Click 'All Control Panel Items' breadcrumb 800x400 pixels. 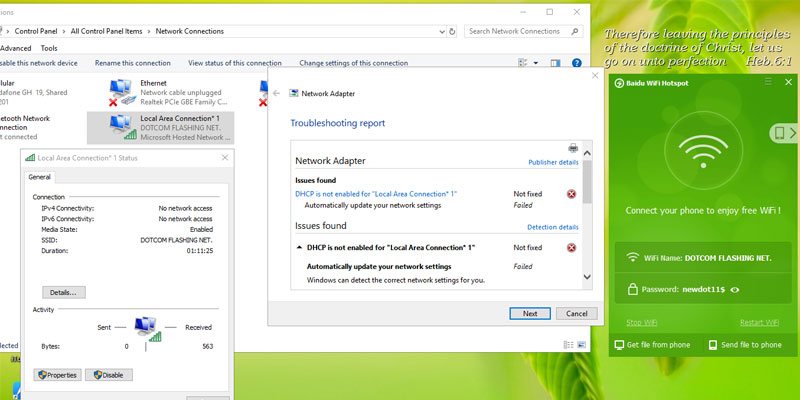coord(106,31)
